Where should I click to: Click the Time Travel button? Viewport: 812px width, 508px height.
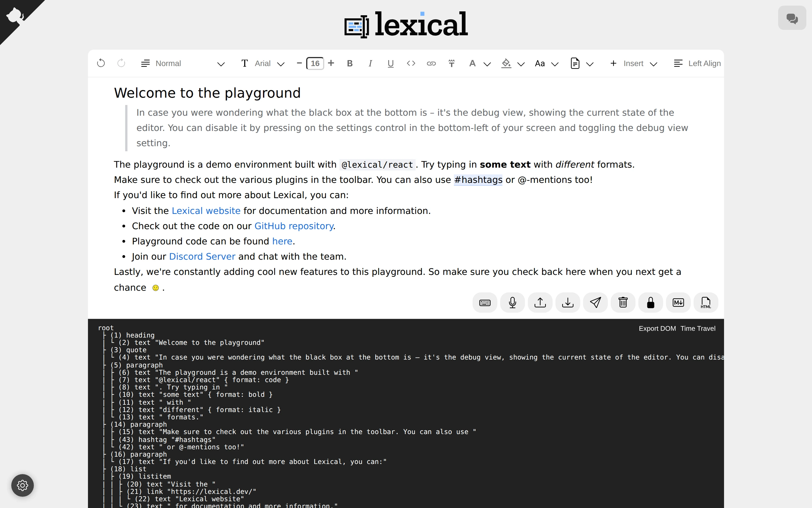click(x=698, y=329)
